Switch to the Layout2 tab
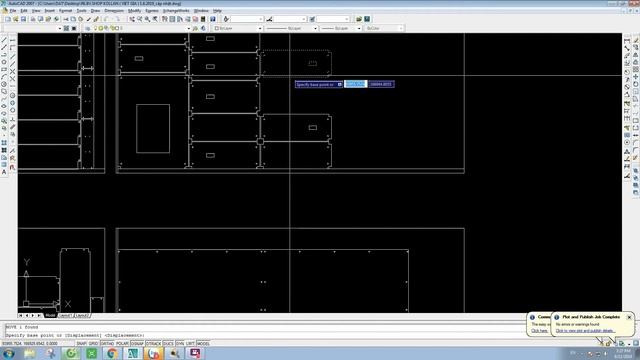The height and width of the screenshot is (360, 640). click(82, 316)
